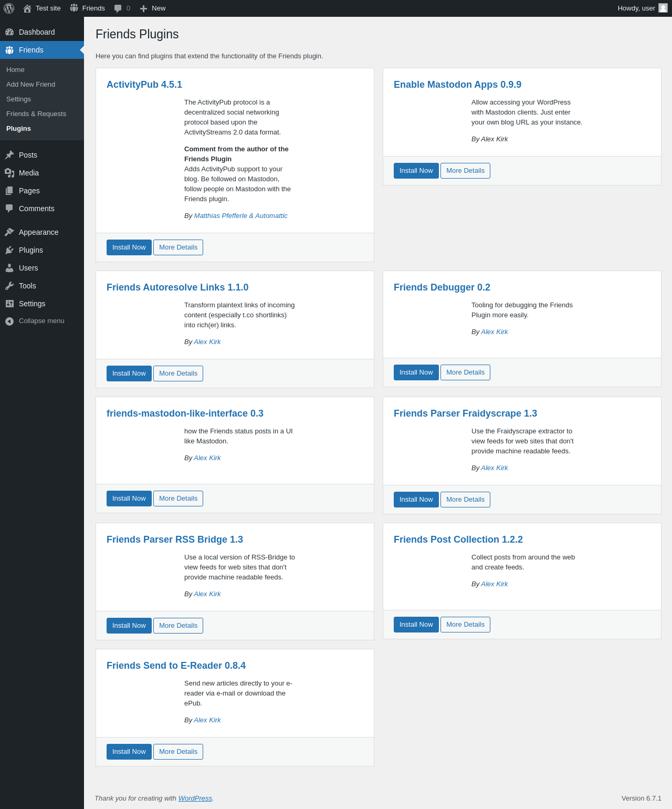Open the comments bubble icon in admin bar
Viewport: 672px width, 809px height.
(x=118, y=8)
